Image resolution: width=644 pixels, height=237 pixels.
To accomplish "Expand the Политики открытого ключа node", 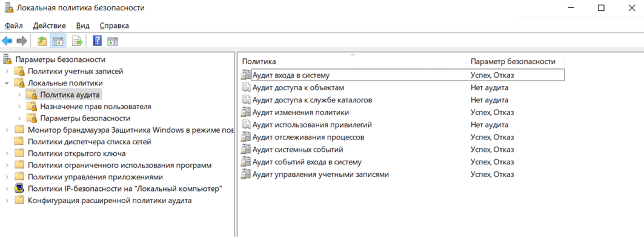I will tap(7, 153).
